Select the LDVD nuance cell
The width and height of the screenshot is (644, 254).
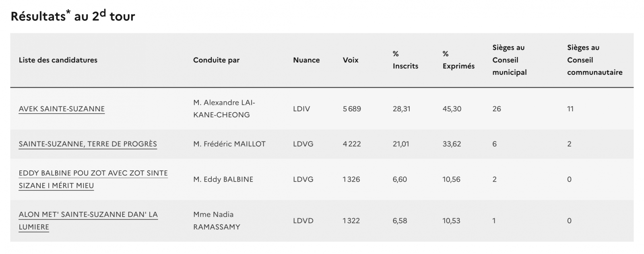click(x=303, y=221)
